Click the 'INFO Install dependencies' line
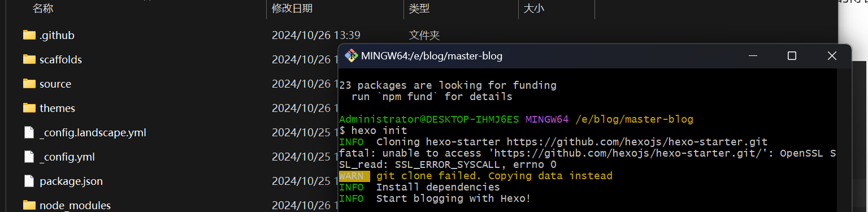This screenshot has height=212, width=868. (419, 187)
